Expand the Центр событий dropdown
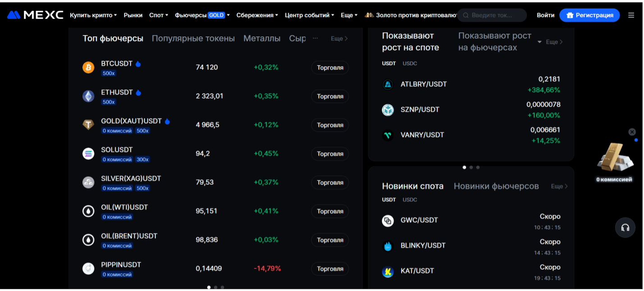 [x=309, y=15]
